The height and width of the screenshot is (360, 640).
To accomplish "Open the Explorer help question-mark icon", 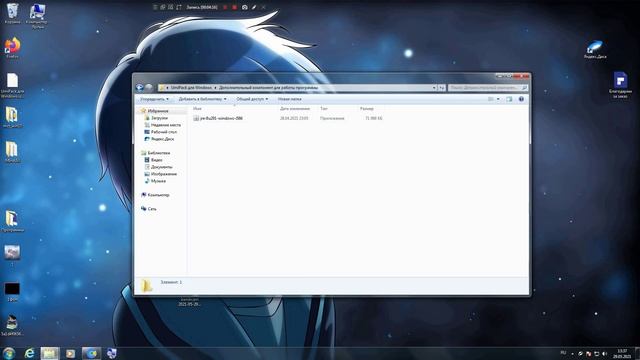I will pyautogui.click(x=521, y=99).
